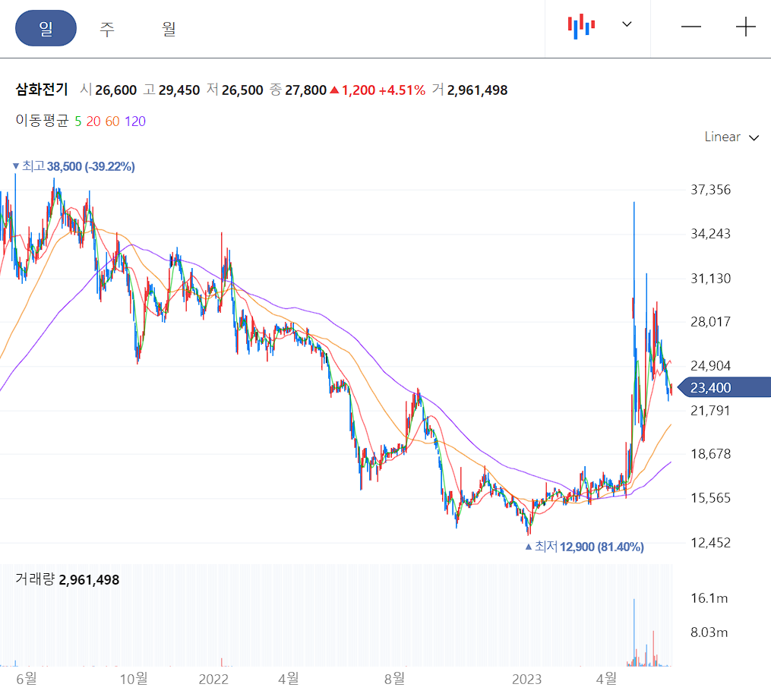Zoom out using the minus icon
Viewport: 771px width, 700px height.
coord(691,27)
